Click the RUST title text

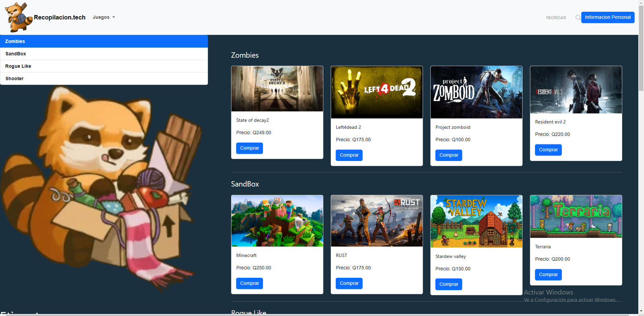(341, 256)
